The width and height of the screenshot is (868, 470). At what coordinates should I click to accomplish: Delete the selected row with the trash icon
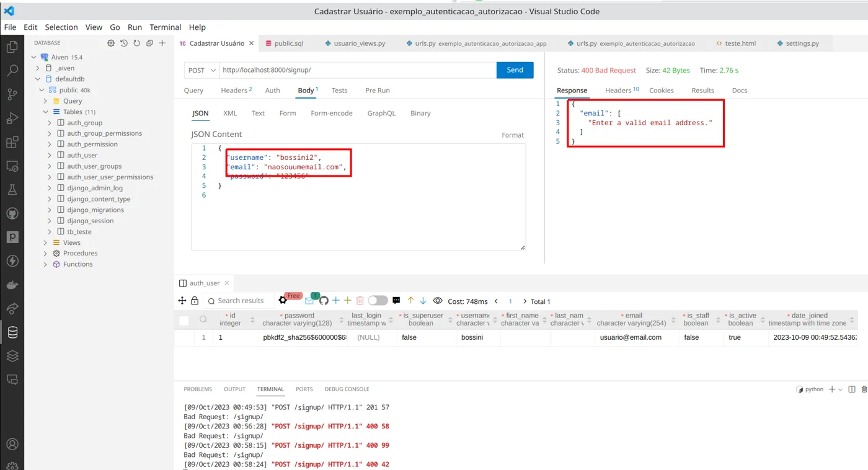click(x=360, y=301)
